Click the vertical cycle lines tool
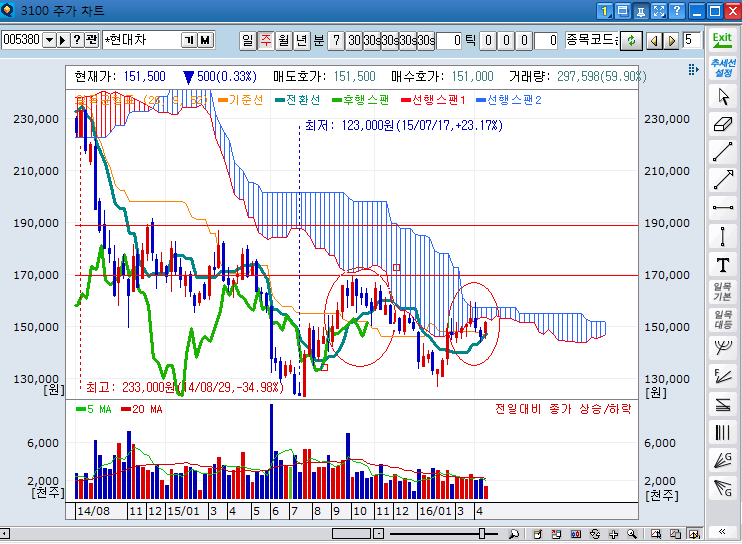 coord(722,432)
